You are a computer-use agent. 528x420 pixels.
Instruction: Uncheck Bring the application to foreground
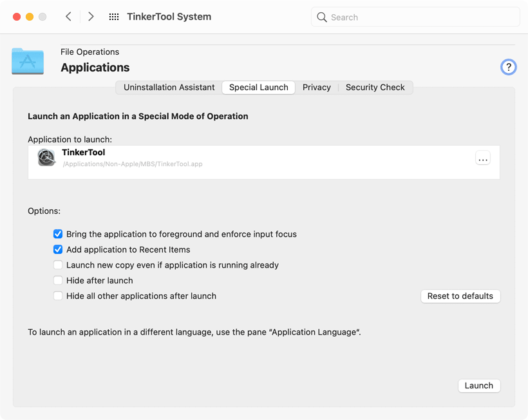(x=58, y=234)
